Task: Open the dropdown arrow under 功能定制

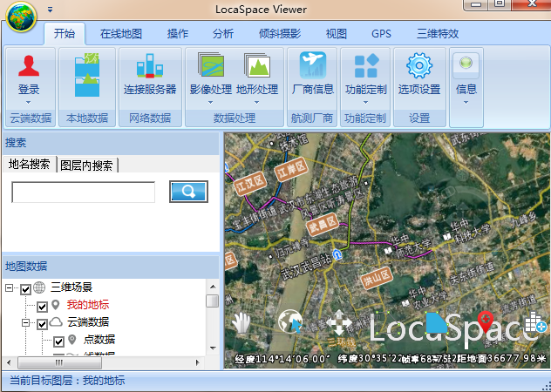Action: (x=365, y=103)
